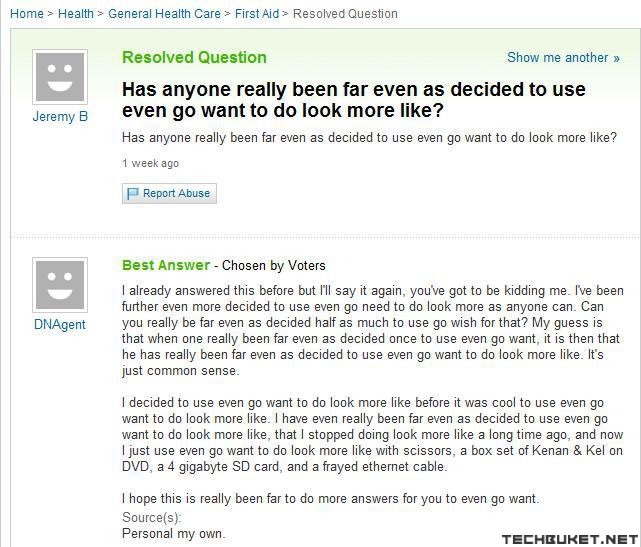Viewport: 641px width, 547px height.
Task: Click the Show me another link
Action: tap(563, 58)
